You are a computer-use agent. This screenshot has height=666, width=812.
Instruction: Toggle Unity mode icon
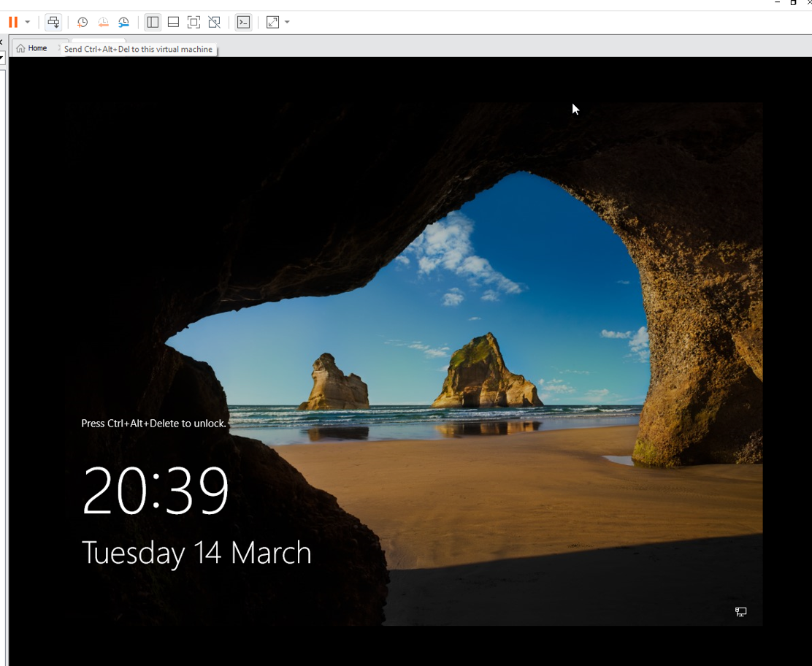pyautogui.click(x=215, y=22)
